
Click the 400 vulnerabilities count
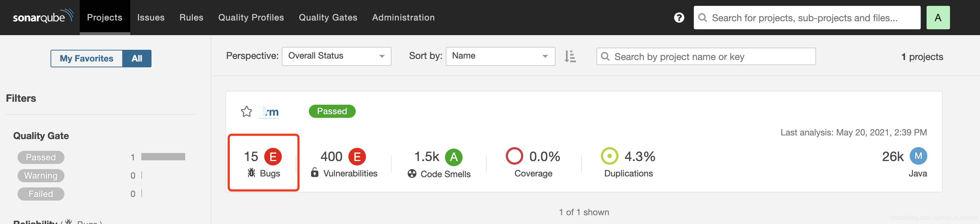(x=331, y=156)
